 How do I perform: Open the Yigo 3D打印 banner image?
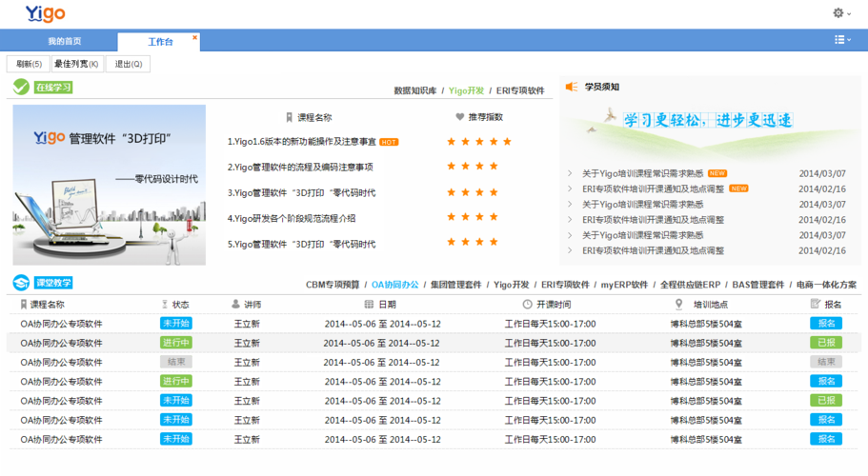109,186
